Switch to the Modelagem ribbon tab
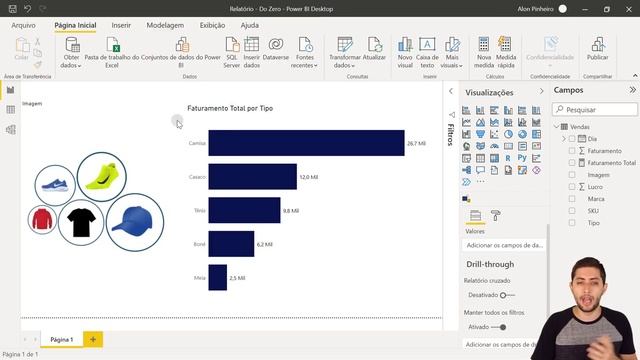Screen dimensions: 640x360 pyautogui.click(x=165, y=25)
